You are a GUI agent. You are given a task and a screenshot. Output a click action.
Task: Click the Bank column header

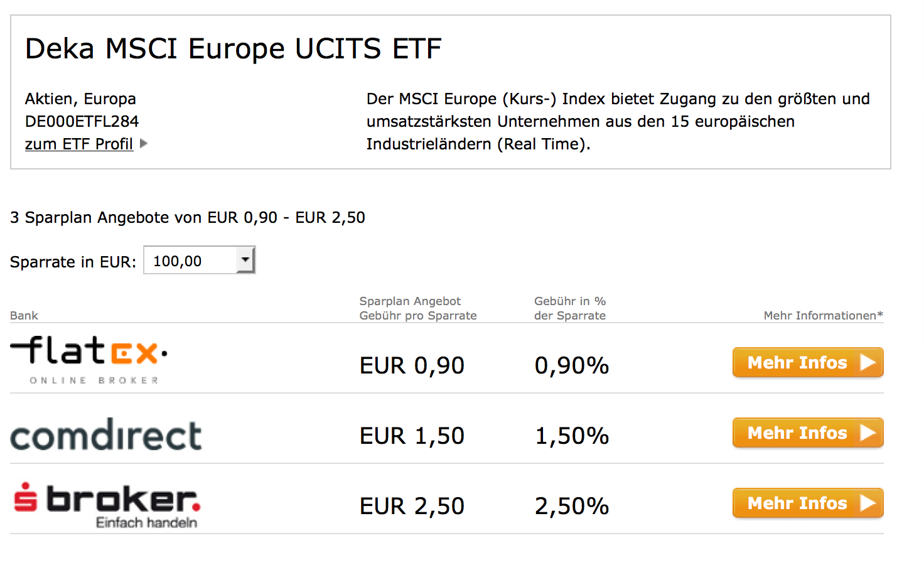[24, 315]
